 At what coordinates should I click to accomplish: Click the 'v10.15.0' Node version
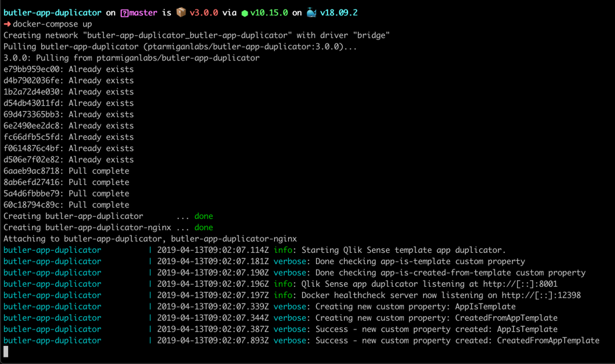tap(269, 13)
